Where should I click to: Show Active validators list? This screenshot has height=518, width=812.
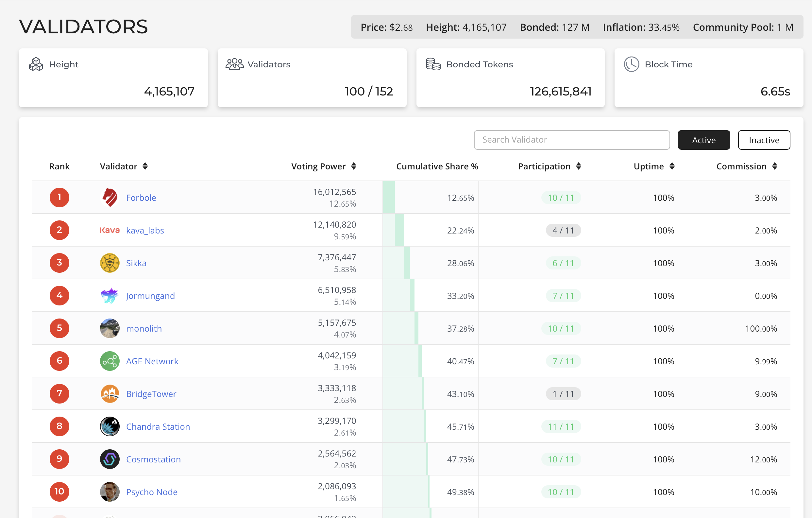pyautogui.click(x=703, y=140)
